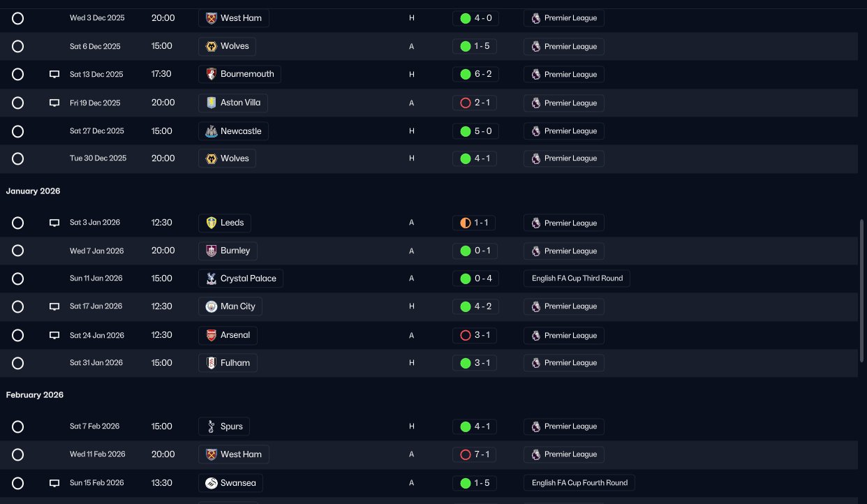
Task: Open the 7 - 1 loss result at West Ham
Action: pos(475,454)
